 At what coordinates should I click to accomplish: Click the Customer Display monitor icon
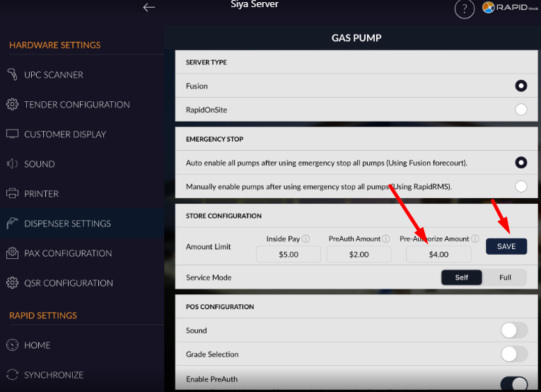point(12,134)
